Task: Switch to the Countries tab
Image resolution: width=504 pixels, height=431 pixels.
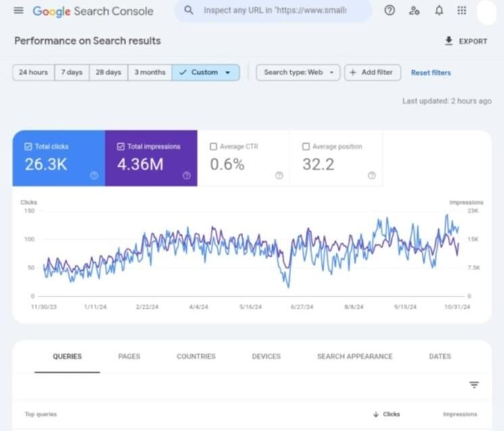Action: tap(196, 356)
